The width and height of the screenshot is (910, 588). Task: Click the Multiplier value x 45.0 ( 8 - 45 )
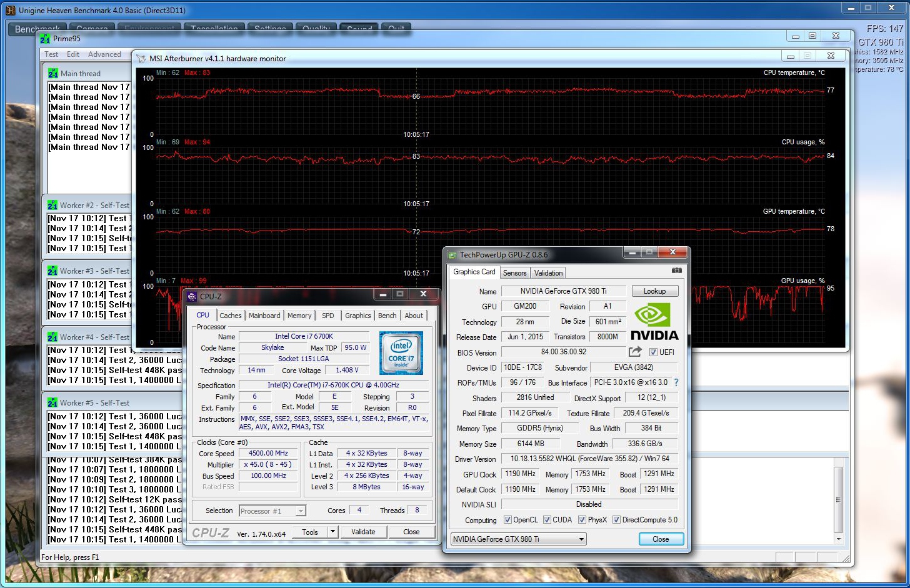tap(269, 464)
